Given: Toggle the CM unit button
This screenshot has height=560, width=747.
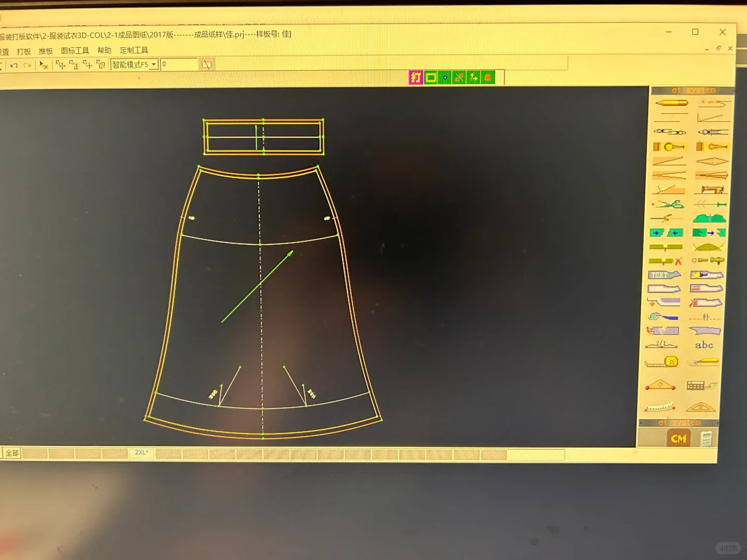Looking at the screenshot, I should click(x=678, y=439).
